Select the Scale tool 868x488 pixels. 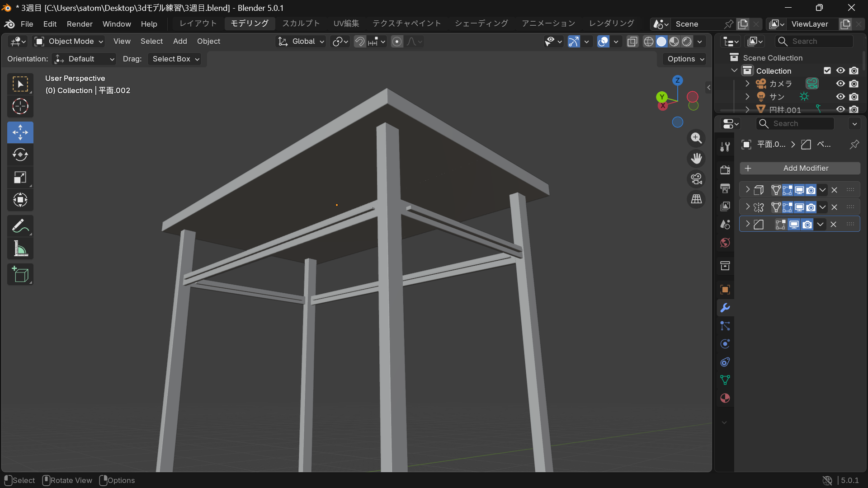click(20, 177)
